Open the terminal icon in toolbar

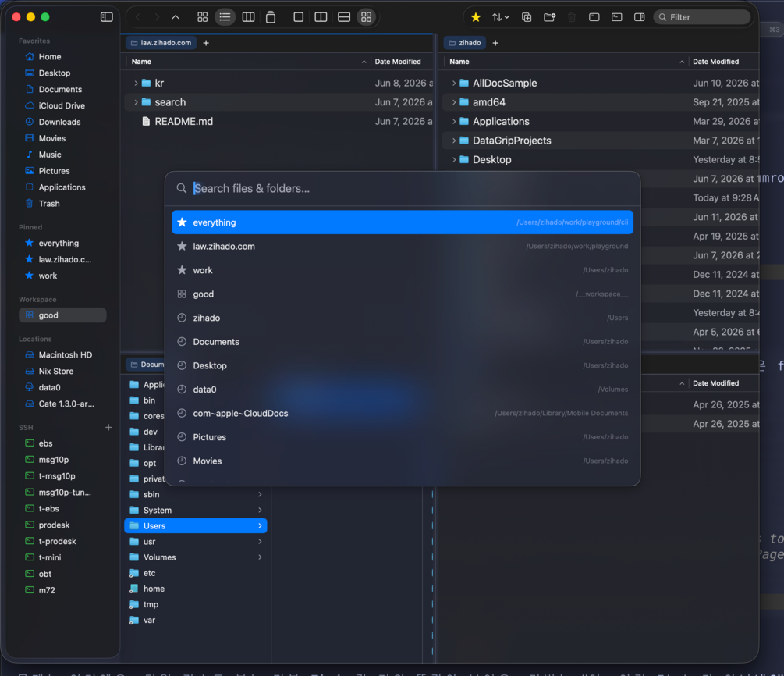pyautogui.click(x=617, y=17)
